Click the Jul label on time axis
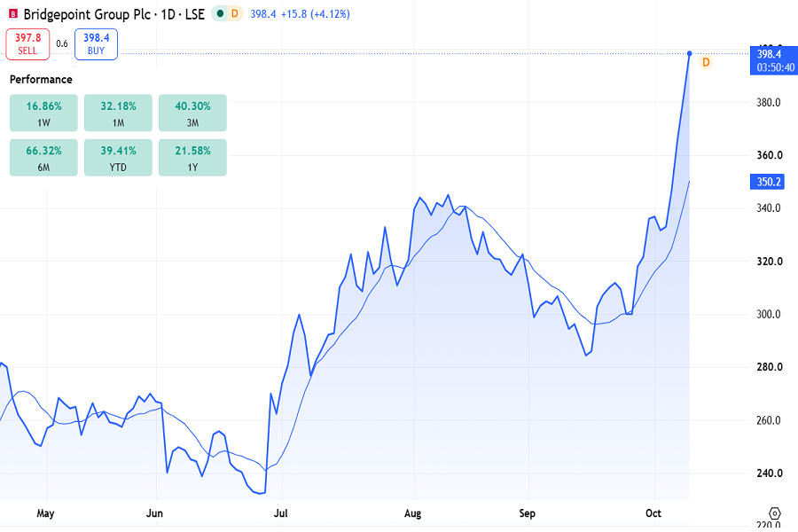Image resolution: width=798 pixels, height=532 pixels. coord(280,513)
